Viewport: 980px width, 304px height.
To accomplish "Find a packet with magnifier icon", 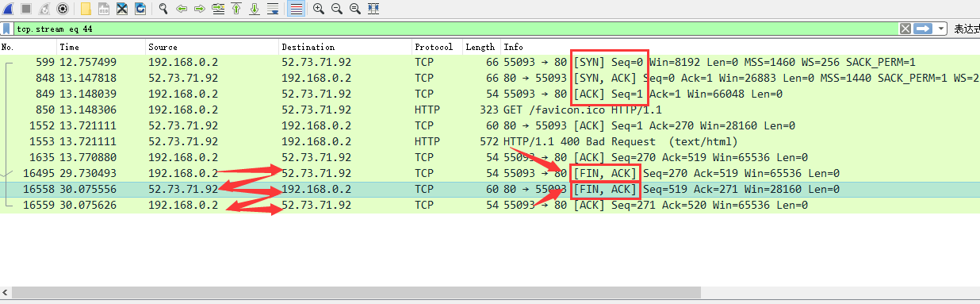I will [163, 9].
